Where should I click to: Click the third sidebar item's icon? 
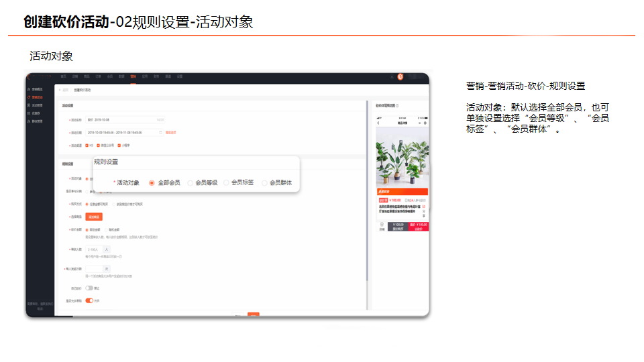click(x=29, y=105)
